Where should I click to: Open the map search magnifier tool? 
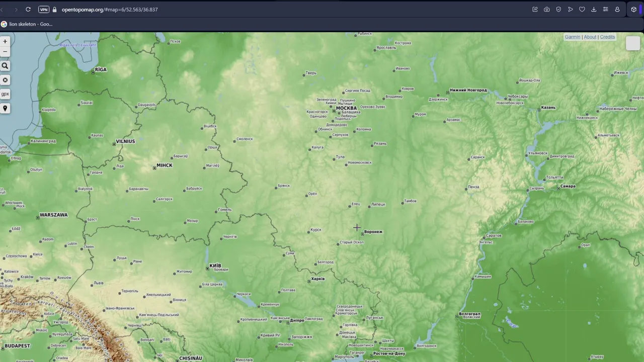click(5, 66)
